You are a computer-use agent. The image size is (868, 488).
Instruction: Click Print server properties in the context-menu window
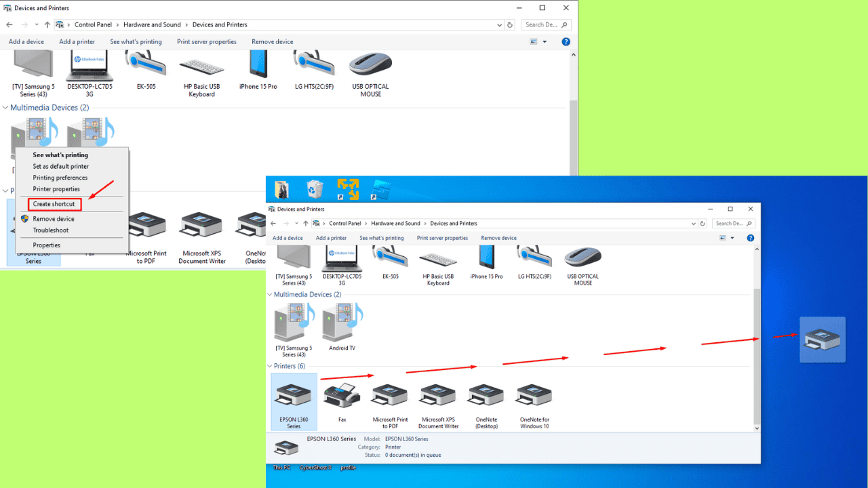pos(207,42)
